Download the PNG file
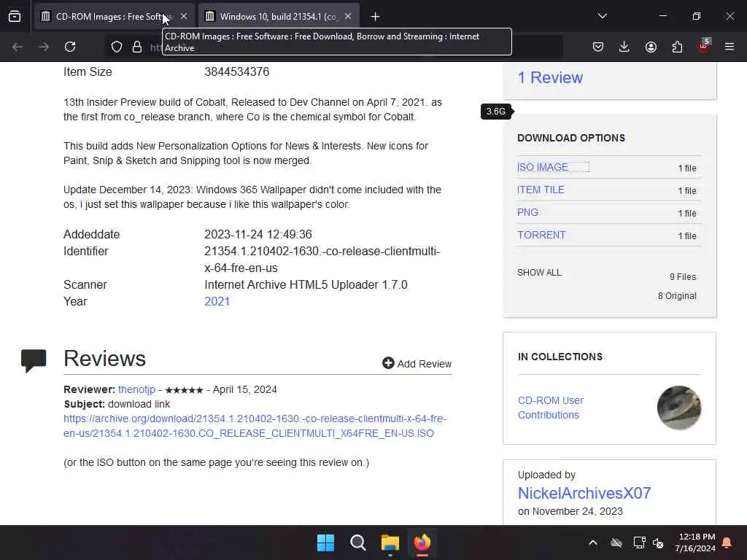This screenshot has width=747, height=560. (x=528, y=212)
